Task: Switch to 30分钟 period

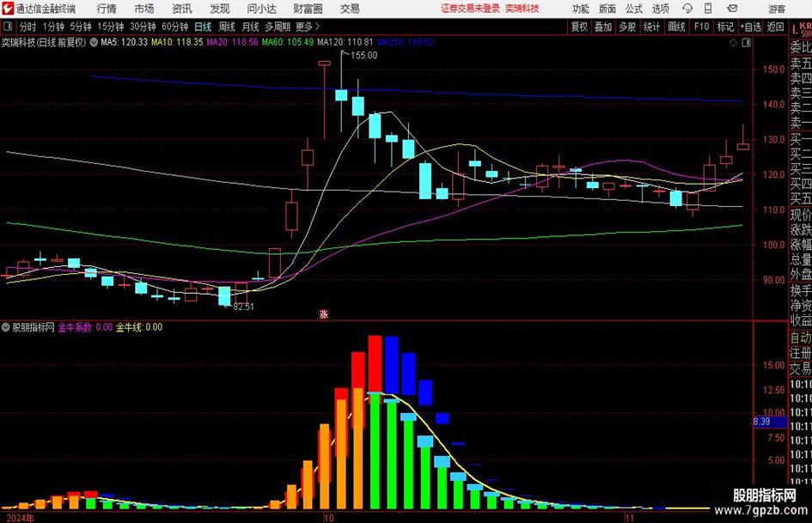Action: 143,27
